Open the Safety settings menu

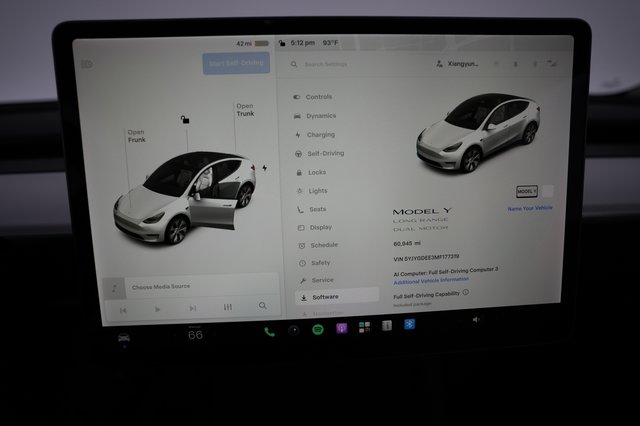coord(315,263)
